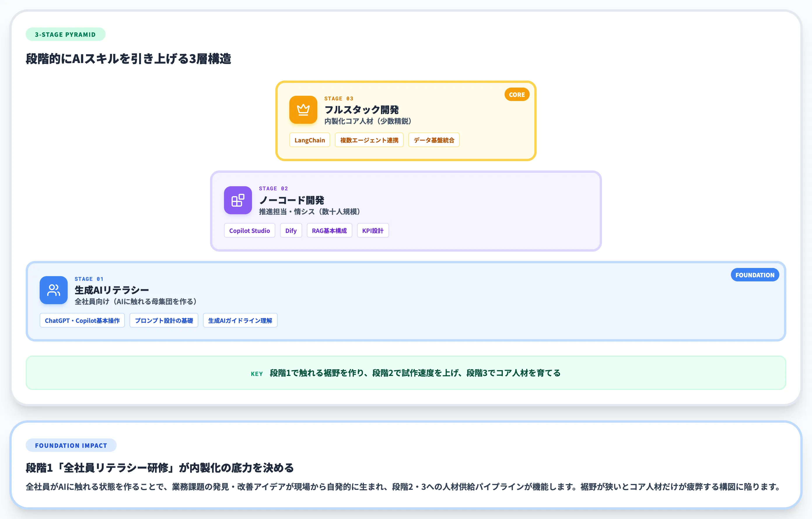The image size is (812, 519).
Task: Click the blue users icon for Stage 01
Action: [54, 290]
